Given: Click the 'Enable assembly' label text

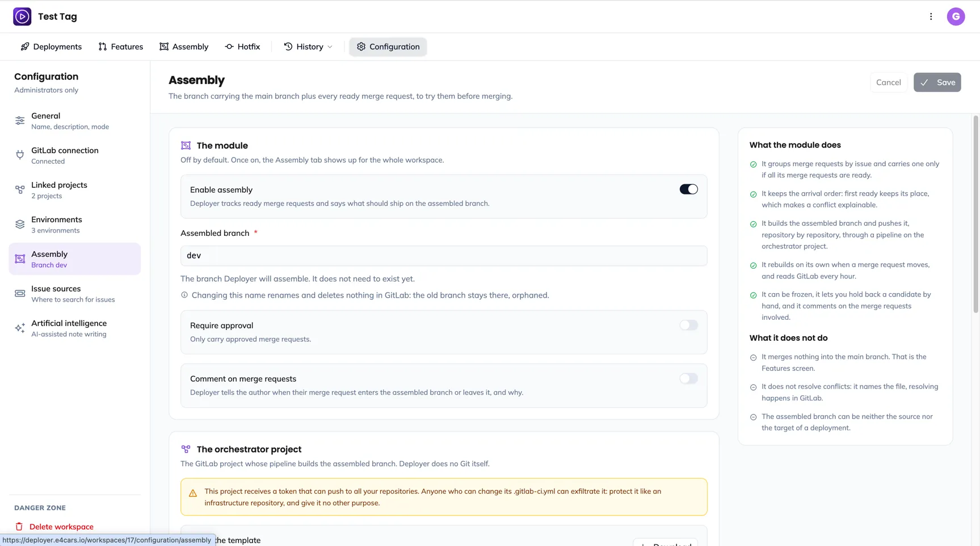Looking at the screenshot, I should click(221, 190).
